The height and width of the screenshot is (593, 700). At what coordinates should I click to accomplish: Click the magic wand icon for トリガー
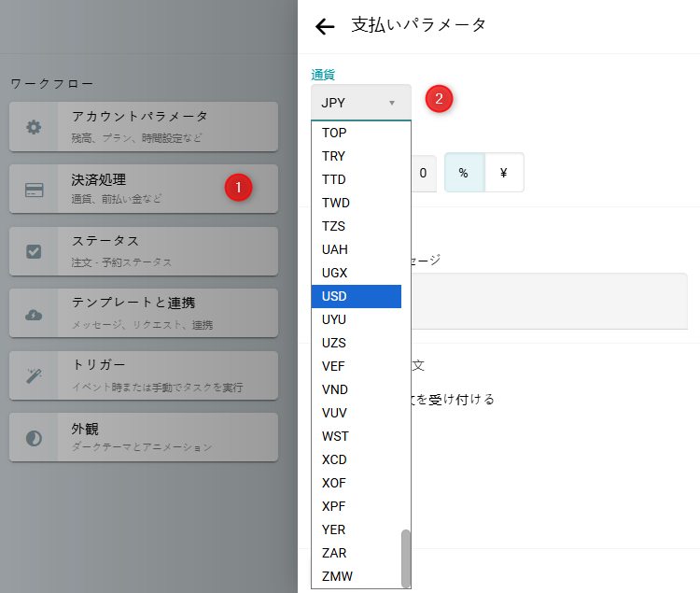pyautogui.click(x=34, y=376)
